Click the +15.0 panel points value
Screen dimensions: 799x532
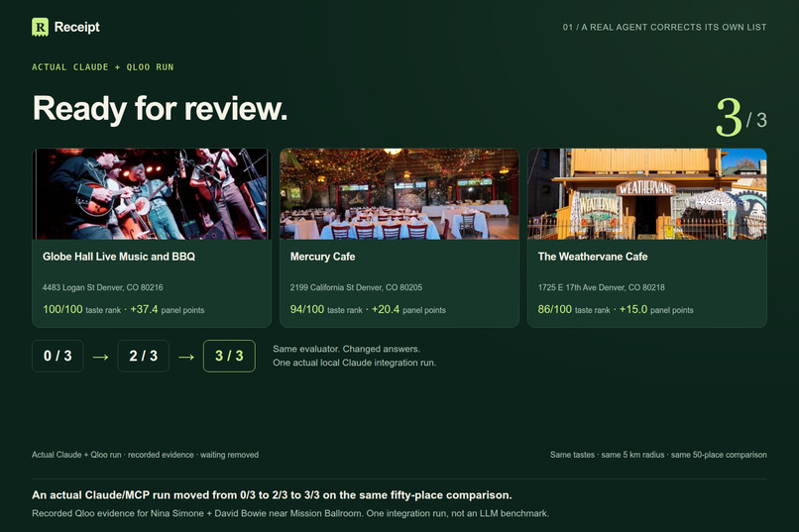point(633,309)
